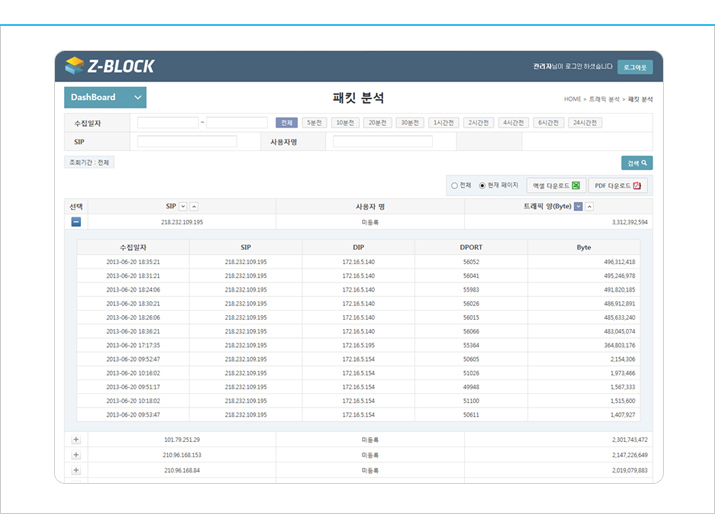Click the logout button in header
715x514 pixels.
[x=635, y=67]
